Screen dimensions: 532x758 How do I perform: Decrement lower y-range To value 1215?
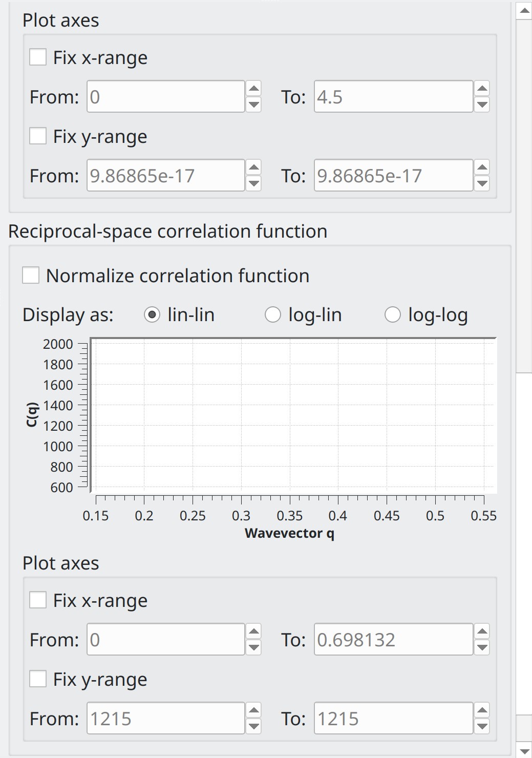482,726
